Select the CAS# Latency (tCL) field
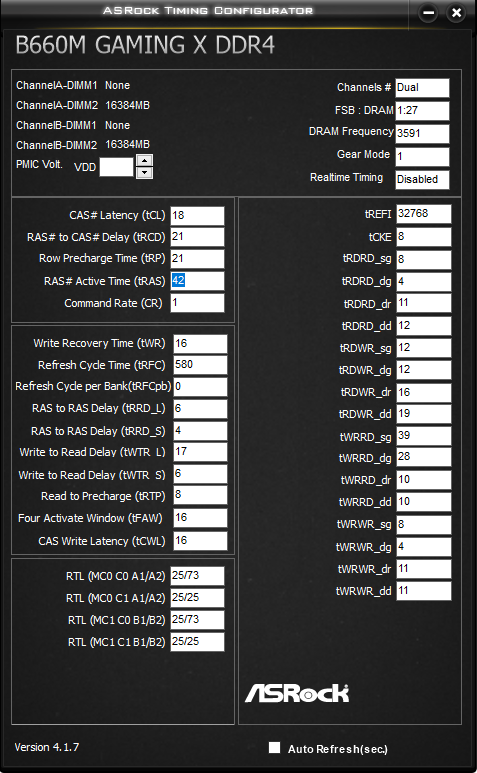 pyautogui.click(x=197, y=216)
